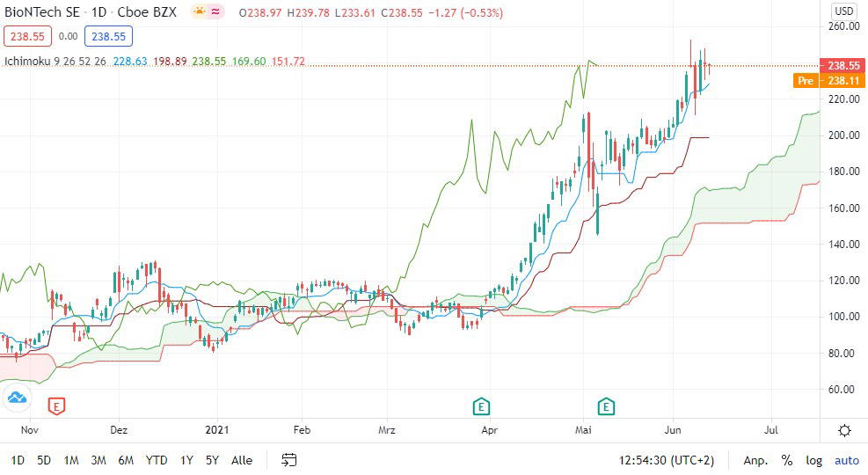Click the Ichimoku value 169.60
868x475 pixels.
click(249, 61)
